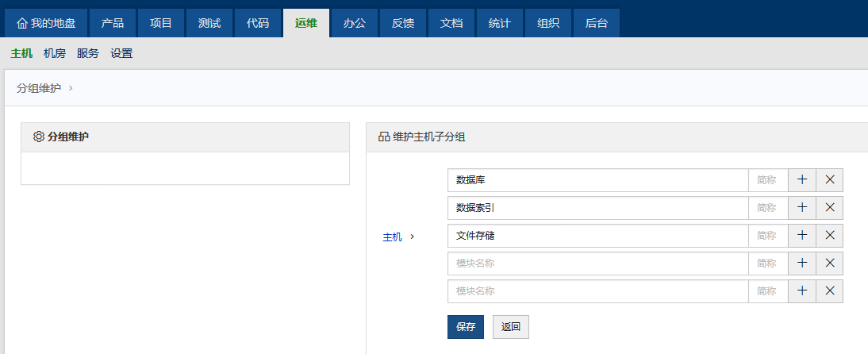Select the 运维 tab
The width and height of the screenshot is (868, 354).
[306, 23]
